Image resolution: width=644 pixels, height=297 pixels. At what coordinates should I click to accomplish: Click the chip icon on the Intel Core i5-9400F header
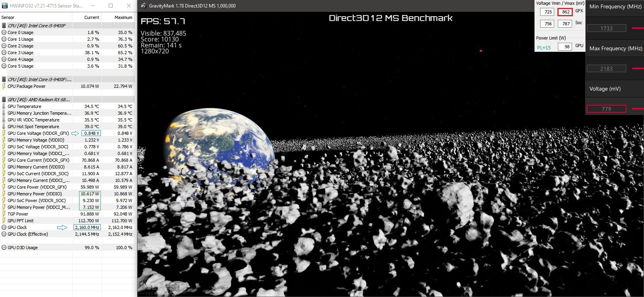pyautogui.click(x=4, y=26)
